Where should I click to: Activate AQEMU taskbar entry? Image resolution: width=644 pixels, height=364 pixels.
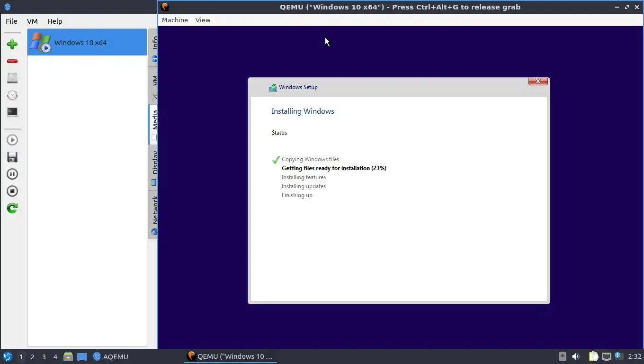coord(111,356)
